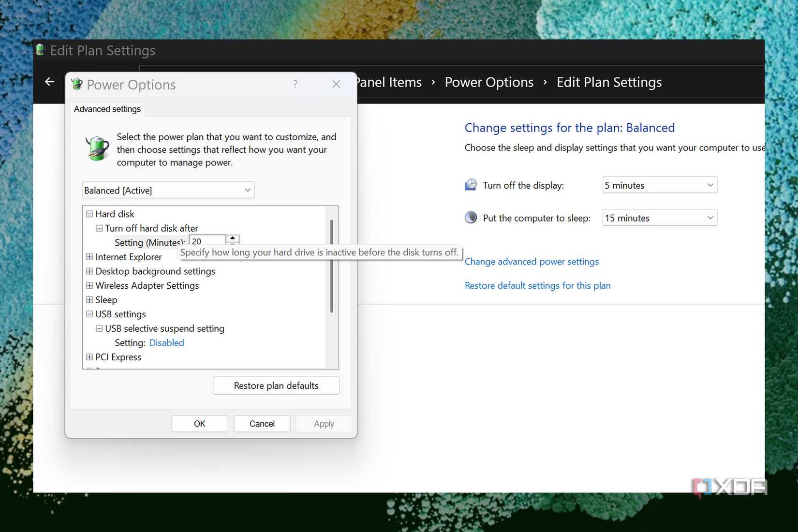Collapse the Hard disk tree node
This screenshot has height=532, width=798.
tap(89, 214)
